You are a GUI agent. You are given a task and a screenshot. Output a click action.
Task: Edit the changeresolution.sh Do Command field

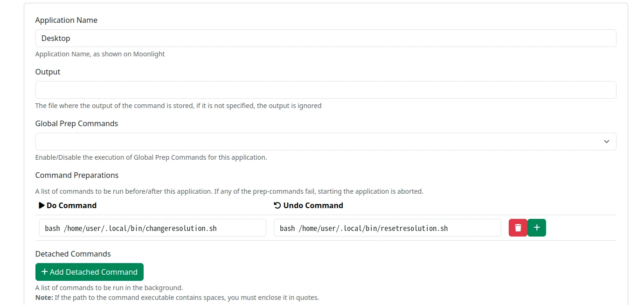click(x=152, y=228)
